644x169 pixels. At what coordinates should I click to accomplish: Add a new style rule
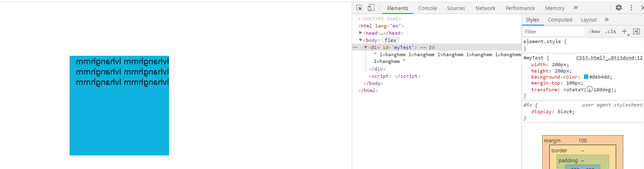coord(624,31)
